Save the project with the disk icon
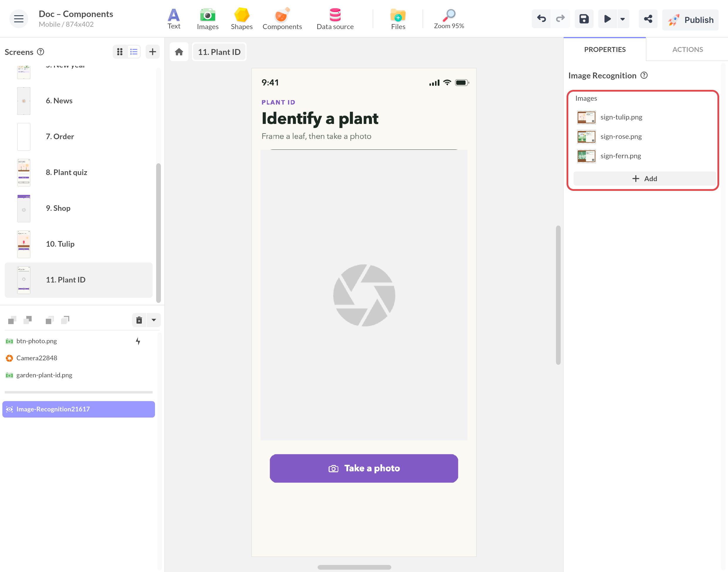Screen dimensions: 728x572 point(584,19)
